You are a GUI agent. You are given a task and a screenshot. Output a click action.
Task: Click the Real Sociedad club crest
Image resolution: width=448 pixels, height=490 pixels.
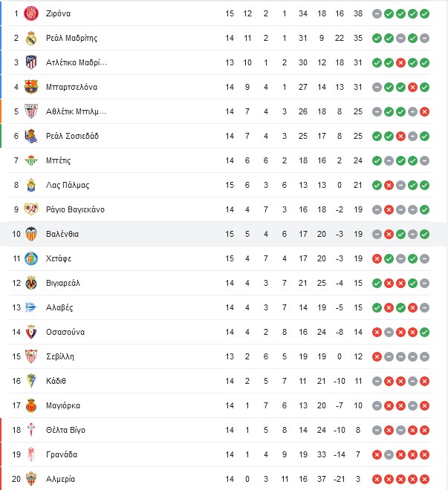click(31, 136)
